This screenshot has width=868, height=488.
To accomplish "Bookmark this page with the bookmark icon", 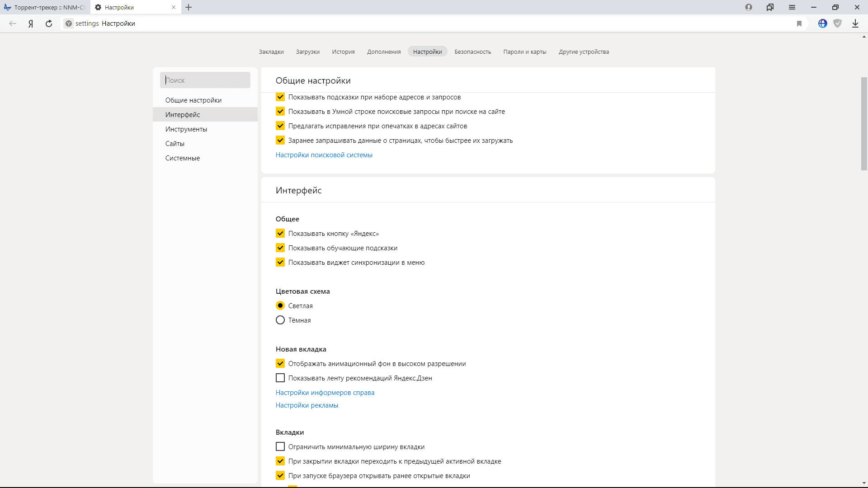I will click(799, 23).
